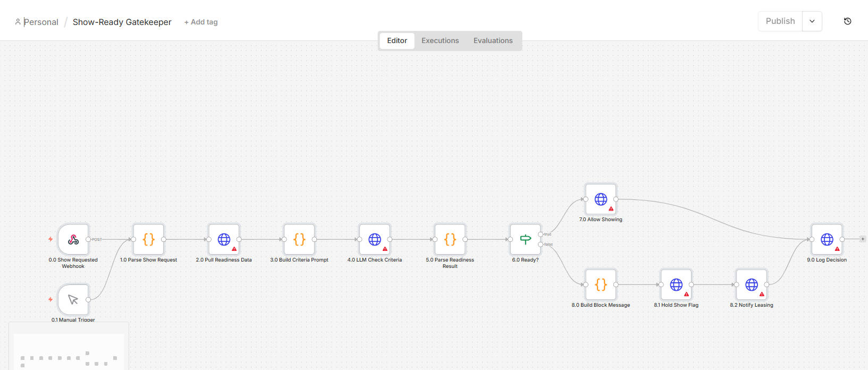Open the Parse Show Request code node
Viewport: 868px width, 370px height.
pos(149,239)
